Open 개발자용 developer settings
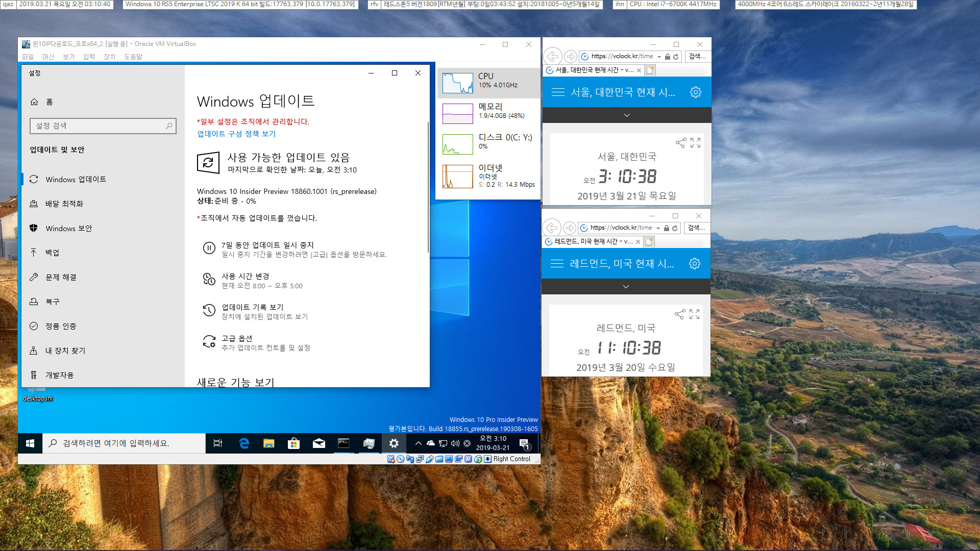The image size is (980, 551). pos(60,375)
